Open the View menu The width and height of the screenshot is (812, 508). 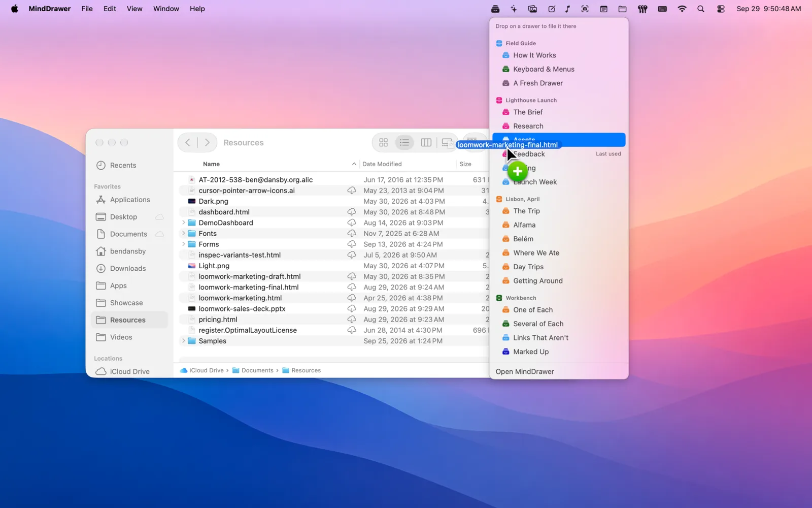[x=134, y=9]
